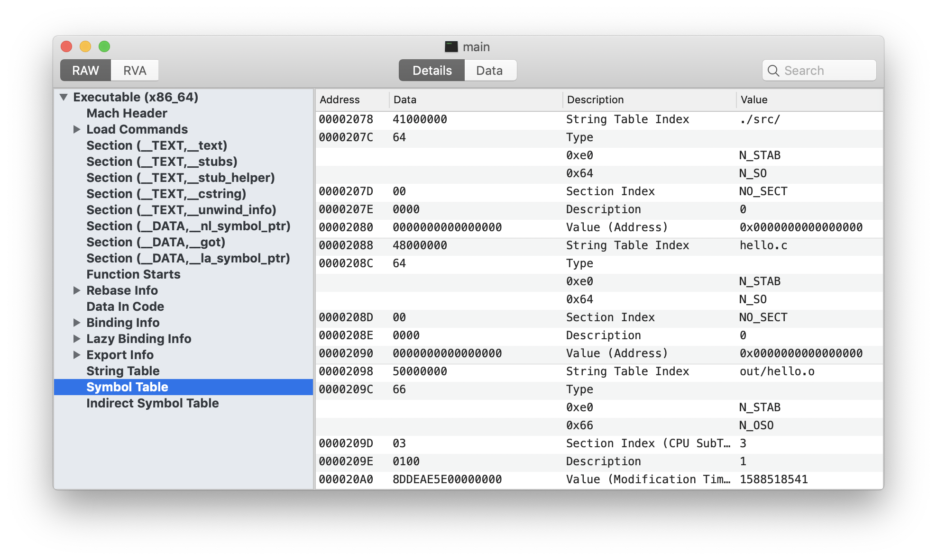Click the Search input field
This screenshot has width=937, height=560.
[x=825, y=71]
